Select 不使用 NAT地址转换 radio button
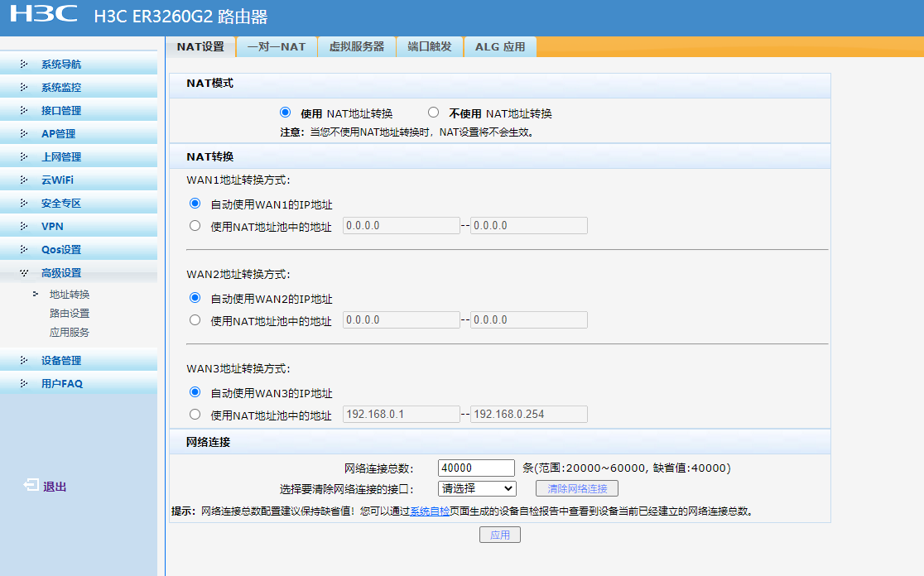The height and width of the screenshot is (576, 924). 433,113
